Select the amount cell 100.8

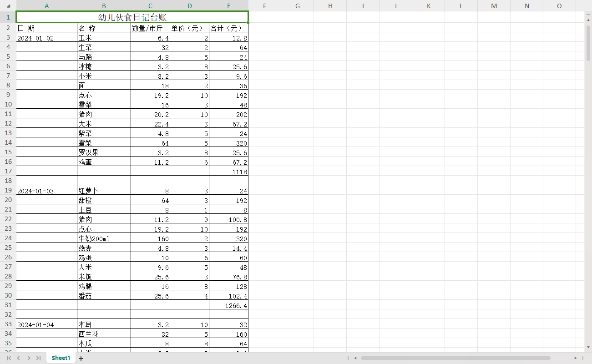(229, 219)
